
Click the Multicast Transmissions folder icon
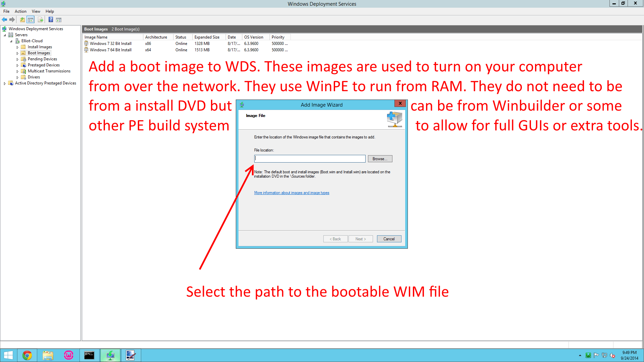(x=23, y=71)
